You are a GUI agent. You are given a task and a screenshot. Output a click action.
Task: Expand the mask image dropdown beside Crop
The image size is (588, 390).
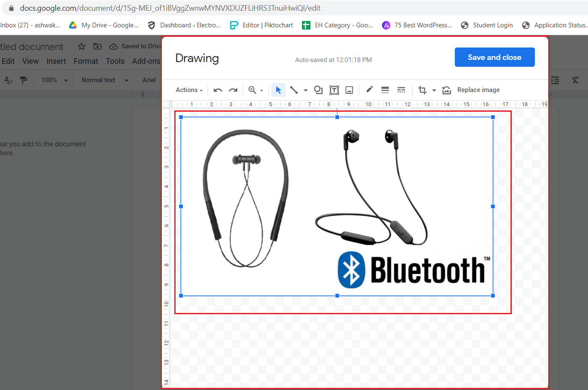434,90
